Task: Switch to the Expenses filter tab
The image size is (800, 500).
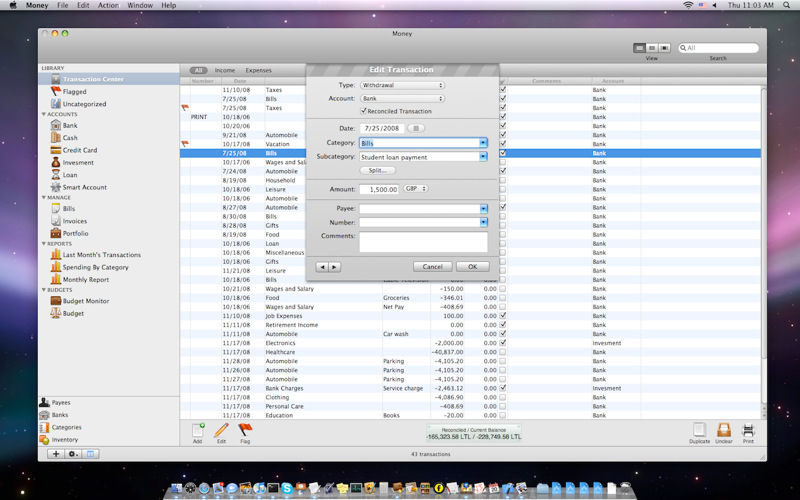Action: click(258, 70)
